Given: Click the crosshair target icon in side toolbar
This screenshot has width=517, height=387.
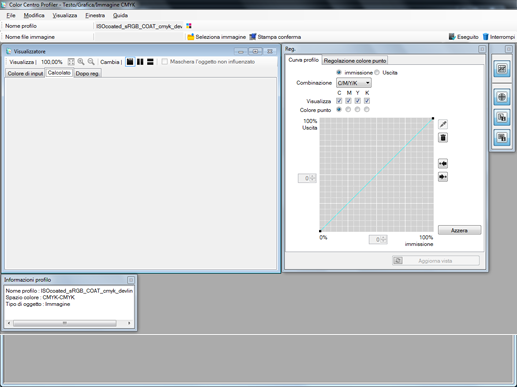Looking at the screenshot, I should [502, 97].
